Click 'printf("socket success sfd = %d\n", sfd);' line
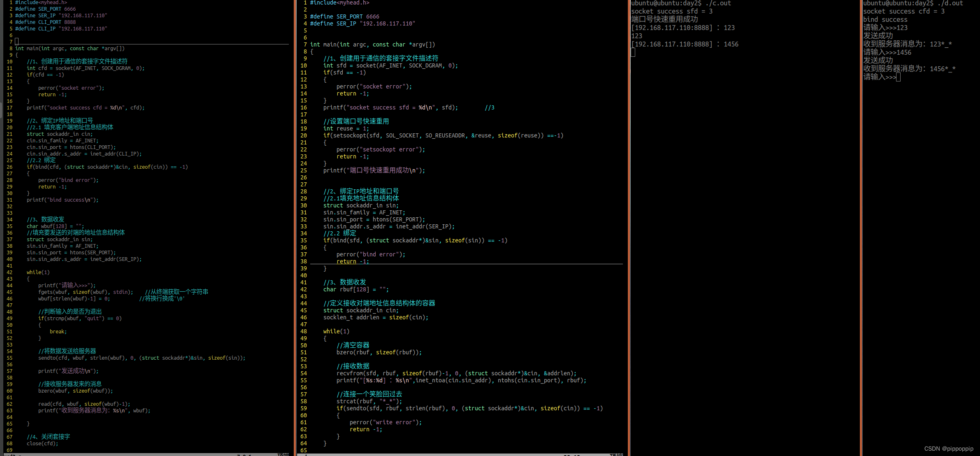 pyautogui.click(x=390, y=108)
